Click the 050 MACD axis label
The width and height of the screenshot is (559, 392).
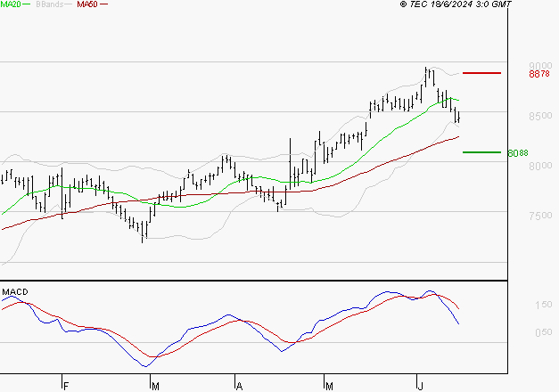point(544,332)
